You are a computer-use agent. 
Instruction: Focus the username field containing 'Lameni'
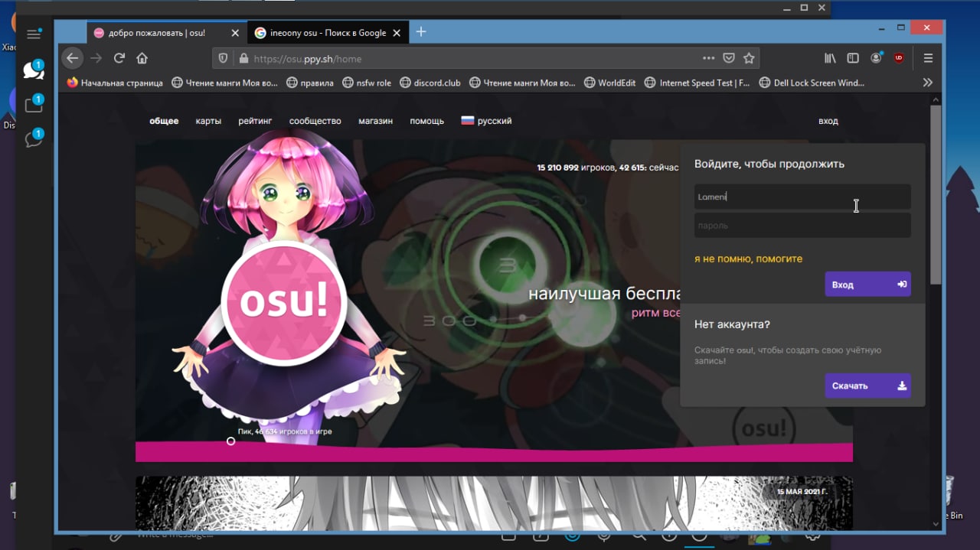point(802,197)
